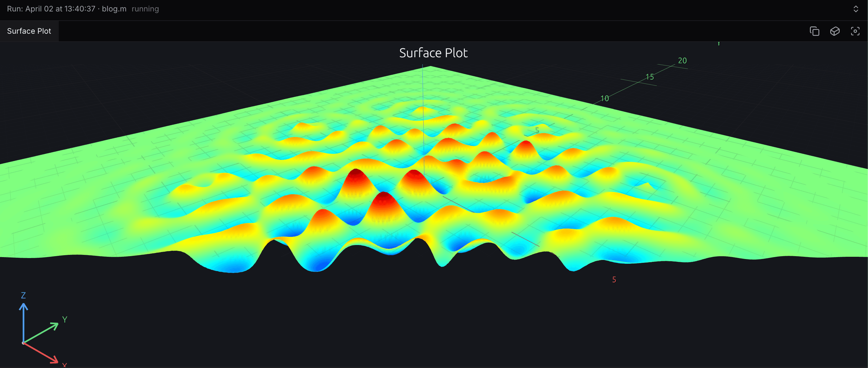Switch to the Surface Plot tab
Image resolution: width=868 pixels, height=368 pixels.
[x=29, y=31]
